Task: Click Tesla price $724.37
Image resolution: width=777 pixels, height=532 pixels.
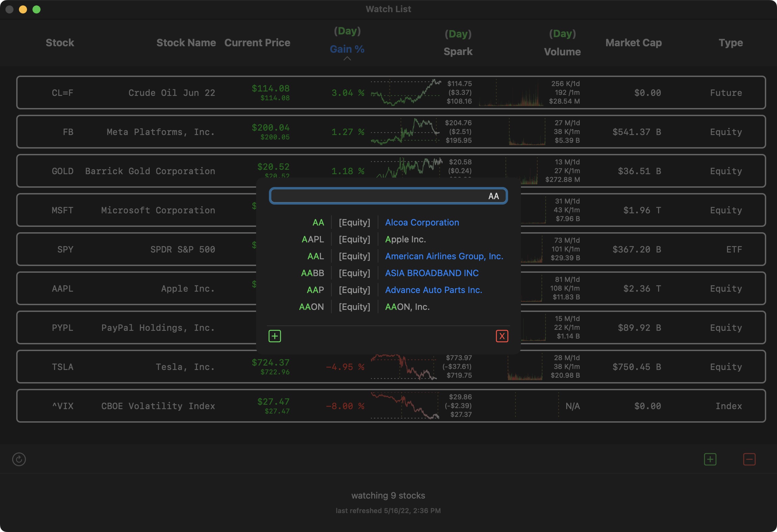Action: [271, 362]
